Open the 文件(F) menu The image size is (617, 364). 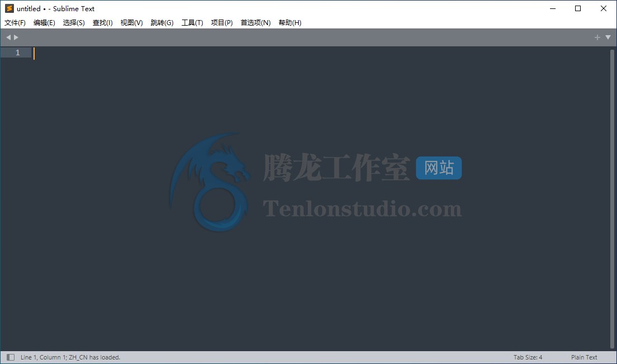15,22
